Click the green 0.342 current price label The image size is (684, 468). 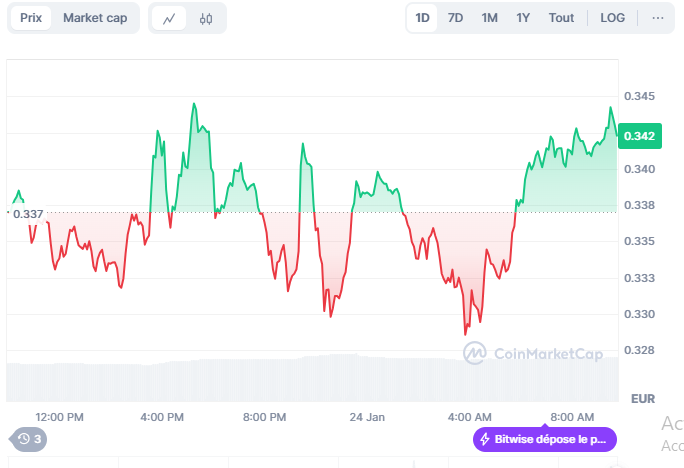tap(639, 136)
